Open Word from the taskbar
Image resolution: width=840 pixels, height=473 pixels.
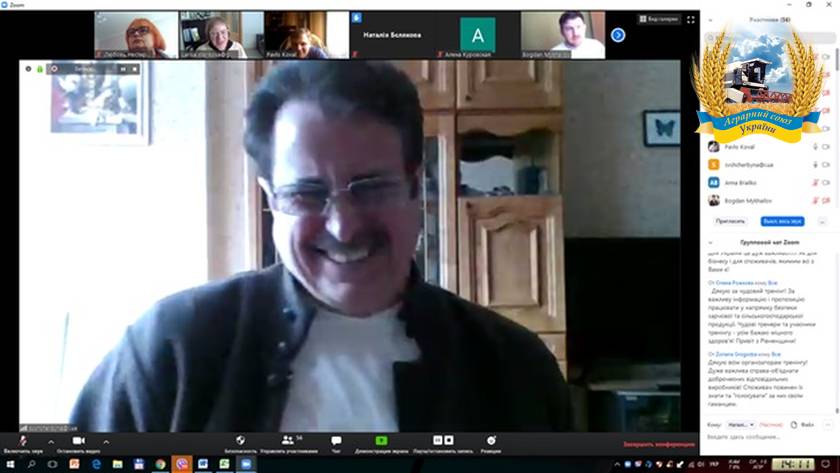pos(203,464)
